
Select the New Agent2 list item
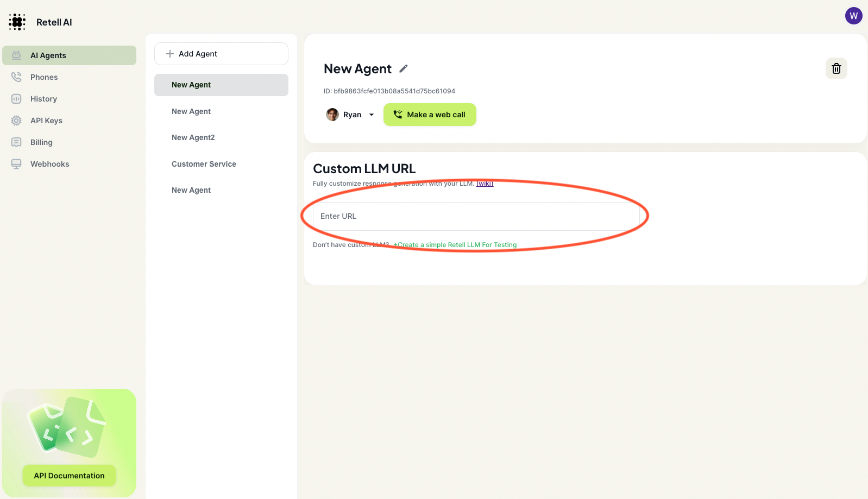221,137
